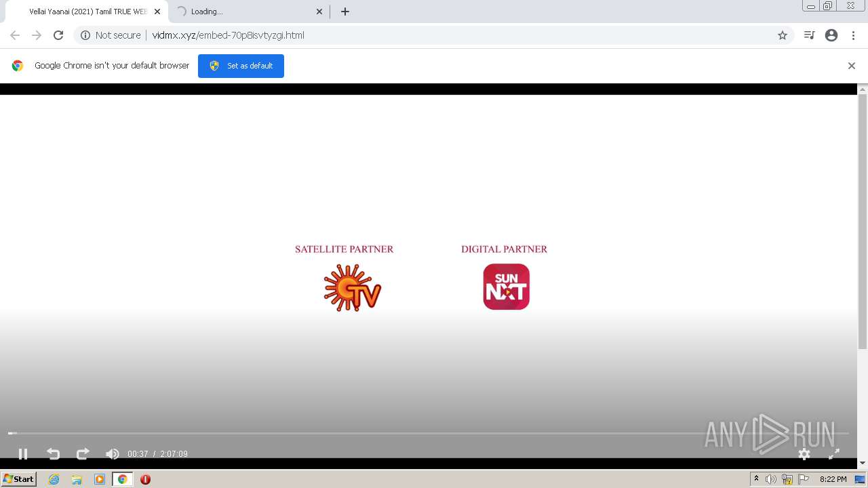
Task: Open Windows Media Player from taskbar
Action: [100, 479]
